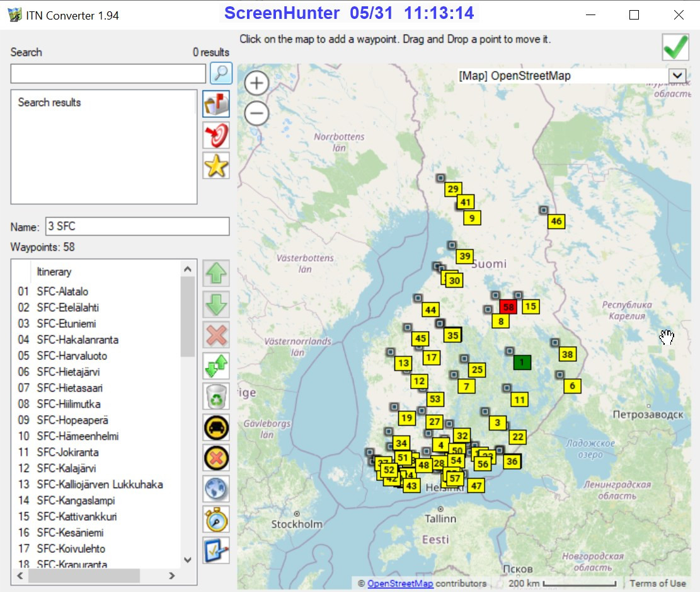Zoom in on the map with plus button
The width and height of the screenshot is (700, 592).
point(256,83)
